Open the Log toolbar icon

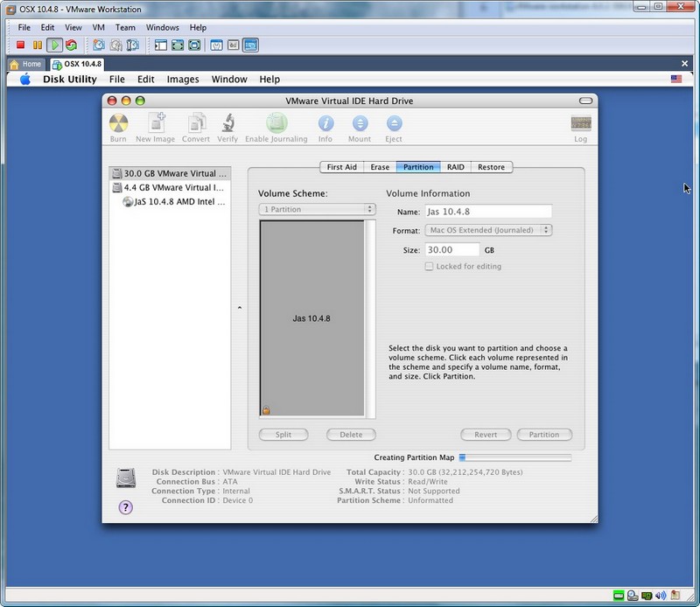tap(581, 129)
